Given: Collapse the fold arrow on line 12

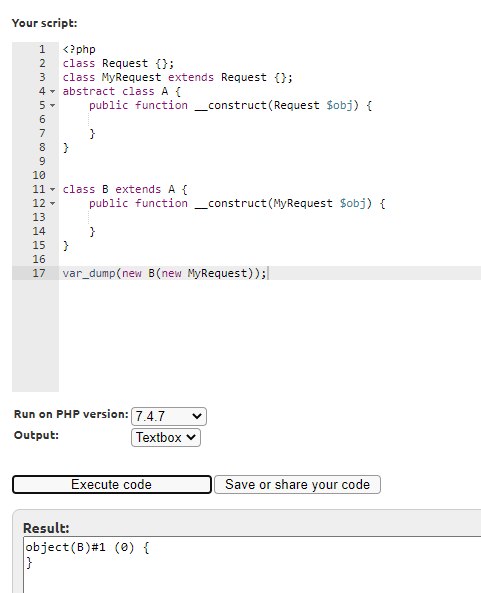Looking at the screenshot, I should coord(53,203).
